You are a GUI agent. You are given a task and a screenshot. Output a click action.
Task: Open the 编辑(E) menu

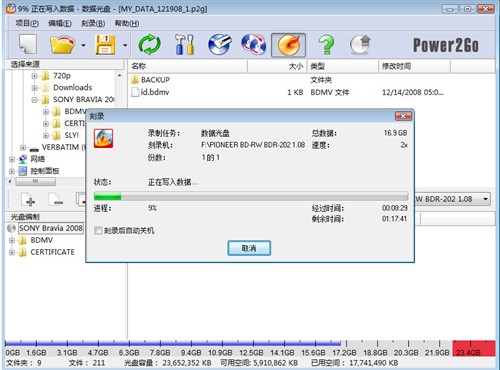pyautogui.click(x=60, y=23)
